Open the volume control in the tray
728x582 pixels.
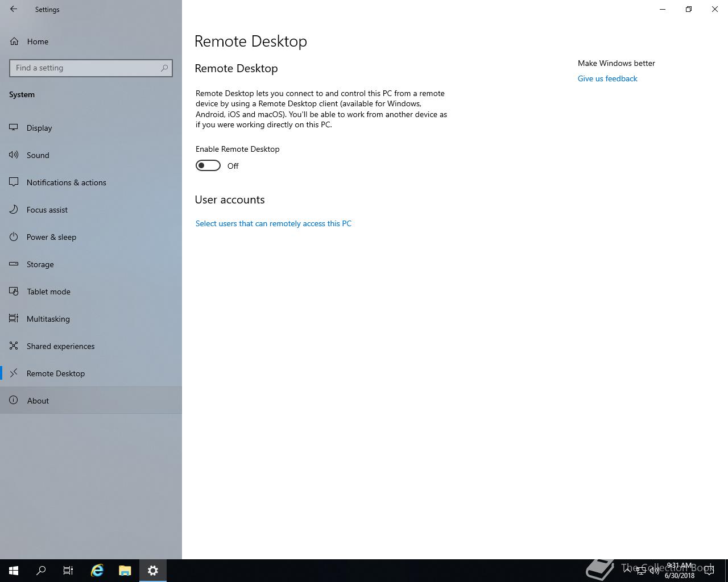tap(655, 571)
